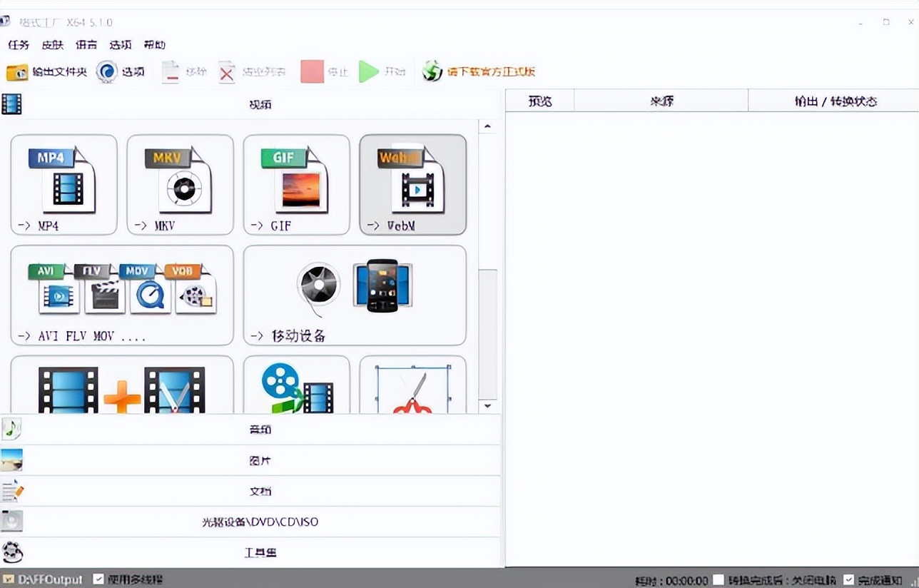Expand the 光驱设备\DVD\CD\ISO section
Screen dimensions: 919x588
pyautogui.click(x=250, y=522)
